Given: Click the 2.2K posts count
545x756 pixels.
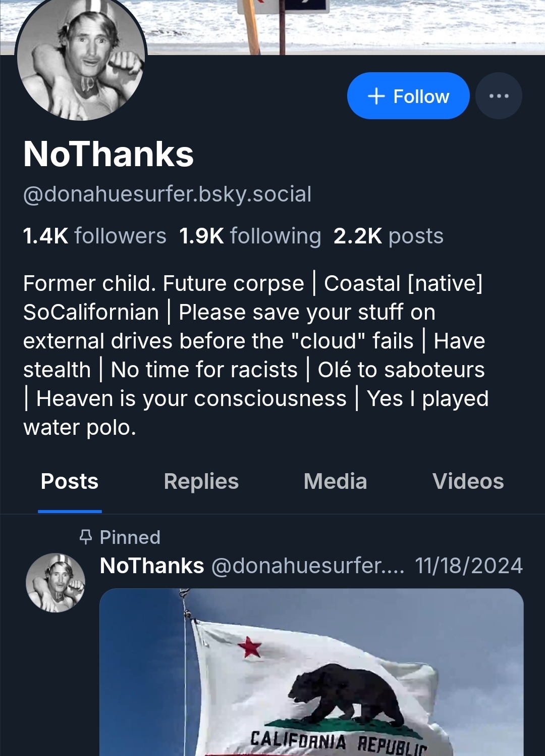Looking at the screenshot, I should pos(388,236).
